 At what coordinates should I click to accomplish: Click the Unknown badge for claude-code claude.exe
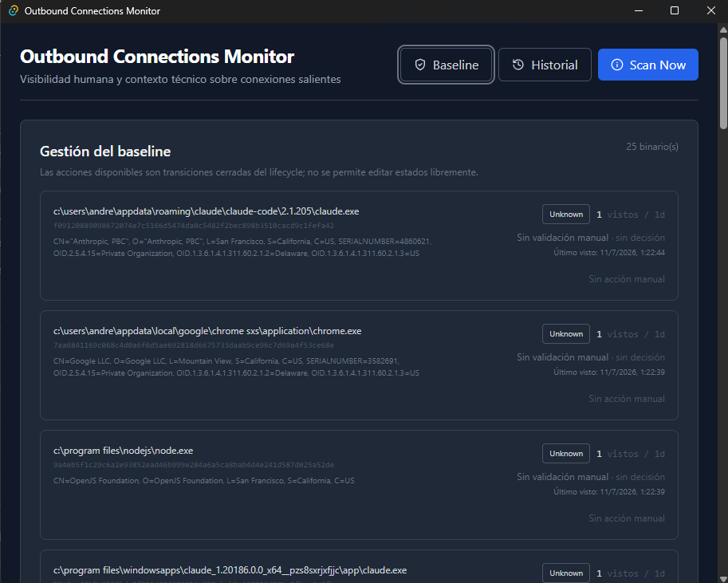pos(566,215)
